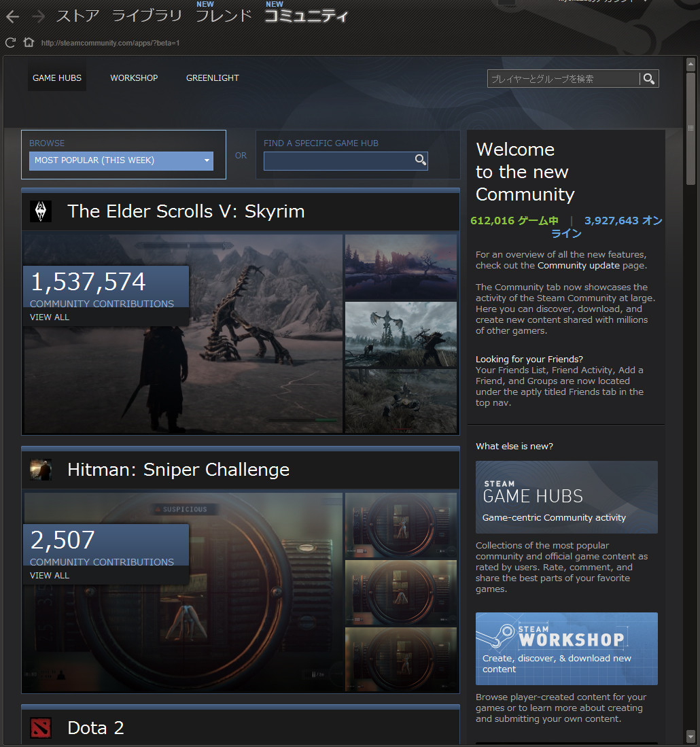Click the magnifier in game hub search
Image resolution: width=700 pixels, height=747 pixels.
(420, 160)
